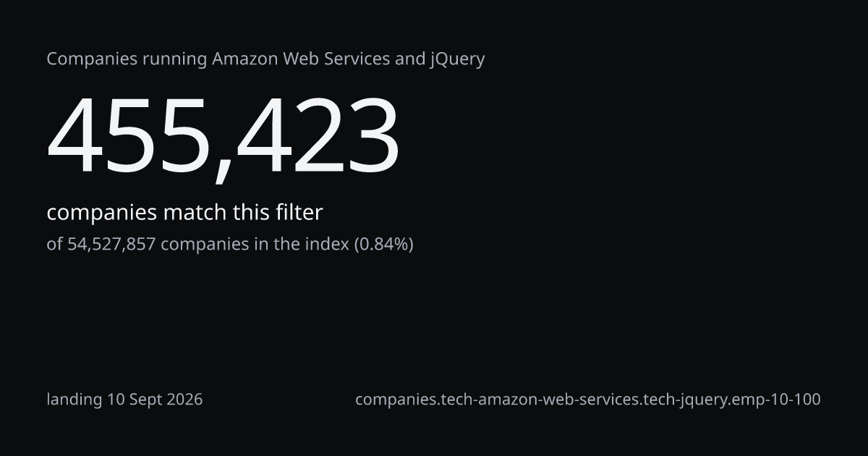Select the 'tech-jquery' segment of the slug
Image resolution: width=868 pixels, height=456 pixels.
[686, 400]
